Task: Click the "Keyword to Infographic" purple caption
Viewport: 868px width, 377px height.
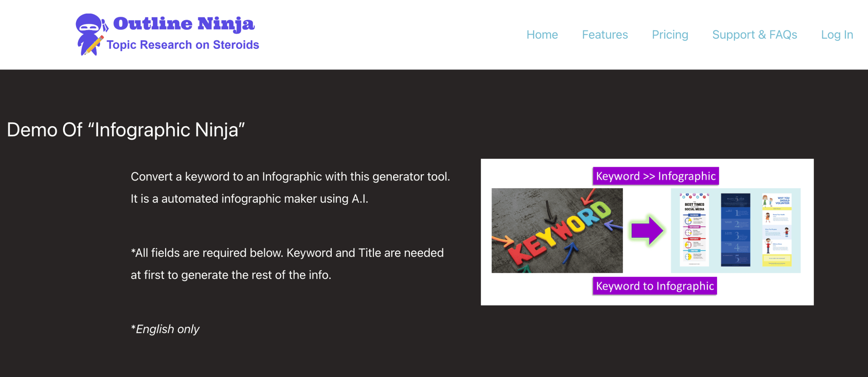Action: click(655, 286)
